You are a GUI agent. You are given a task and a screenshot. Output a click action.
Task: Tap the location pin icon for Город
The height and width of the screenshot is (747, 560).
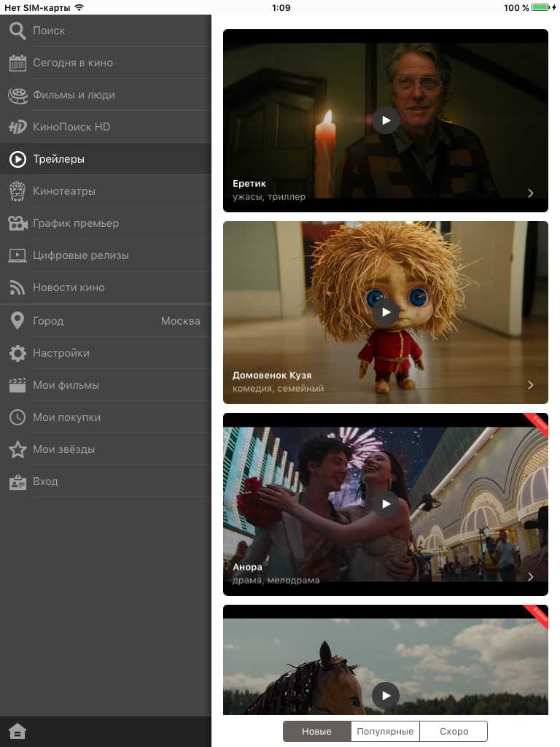tap(17, 321)
